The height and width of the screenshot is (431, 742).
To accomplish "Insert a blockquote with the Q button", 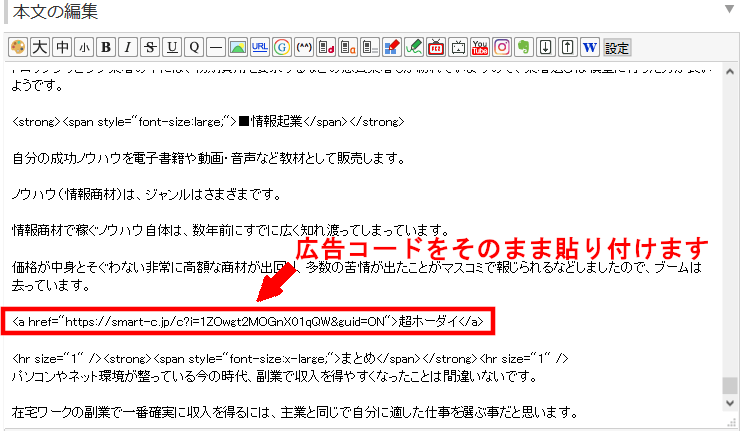I will tap(194, 47).
